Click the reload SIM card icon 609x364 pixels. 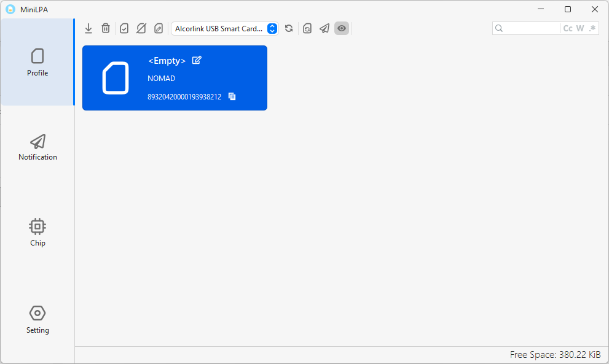307,28
